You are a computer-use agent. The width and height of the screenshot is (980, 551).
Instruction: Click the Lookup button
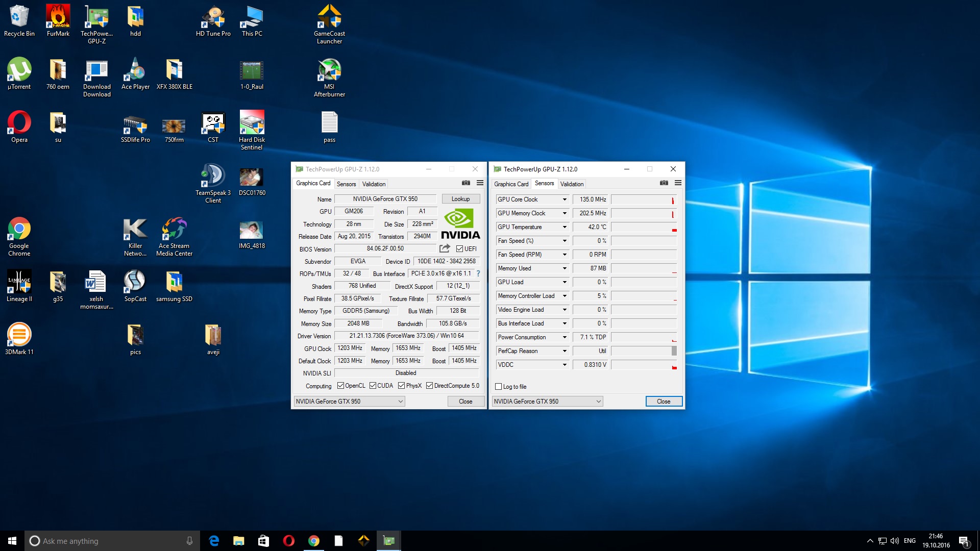[x=460, y=199]
